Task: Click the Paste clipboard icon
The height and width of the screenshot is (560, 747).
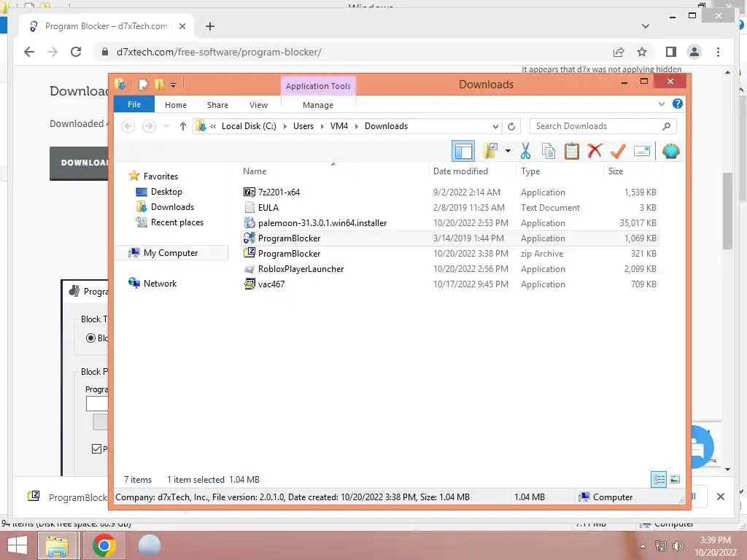Action: [x=571, y=152]
